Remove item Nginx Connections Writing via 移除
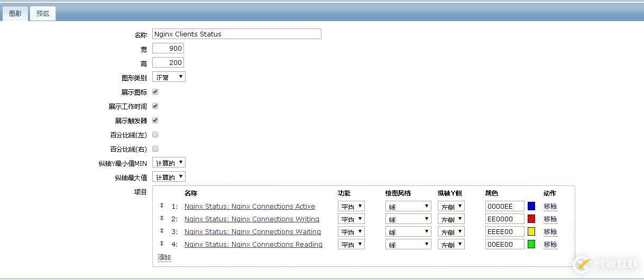 tap(550, 219)
